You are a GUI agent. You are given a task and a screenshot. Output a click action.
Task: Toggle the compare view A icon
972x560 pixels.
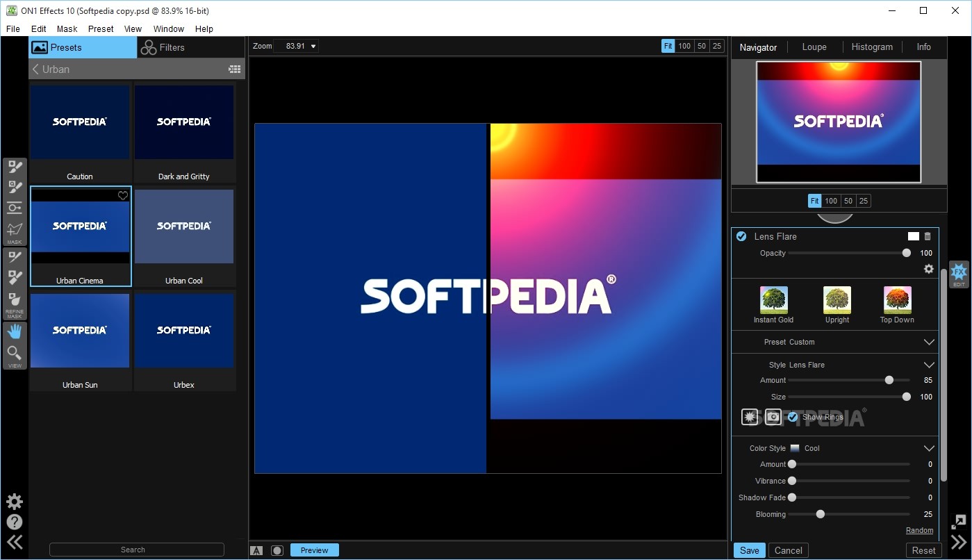[x=256, y=550]
